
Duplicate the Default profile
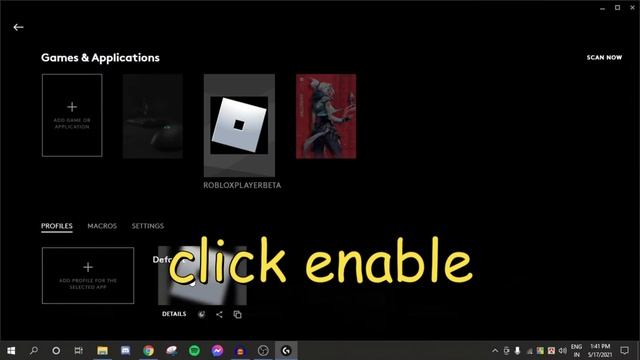pyautogui.click(x=238, y=314)
